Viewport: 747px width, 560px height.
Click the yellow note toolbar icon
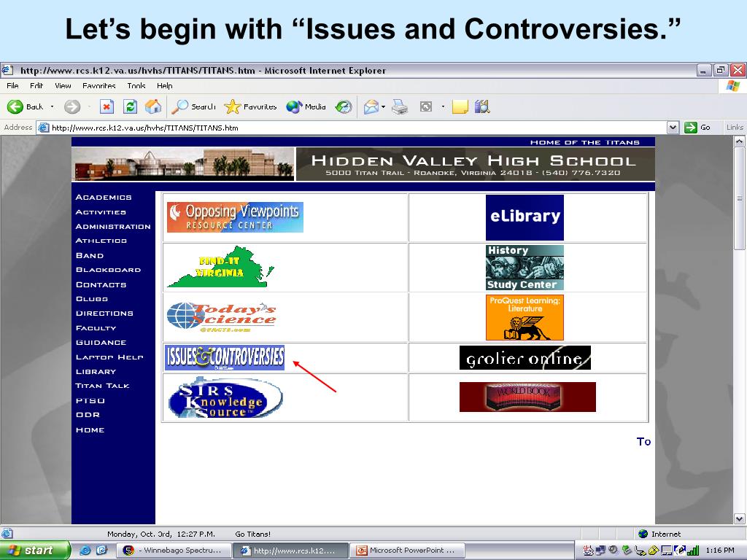460,106
